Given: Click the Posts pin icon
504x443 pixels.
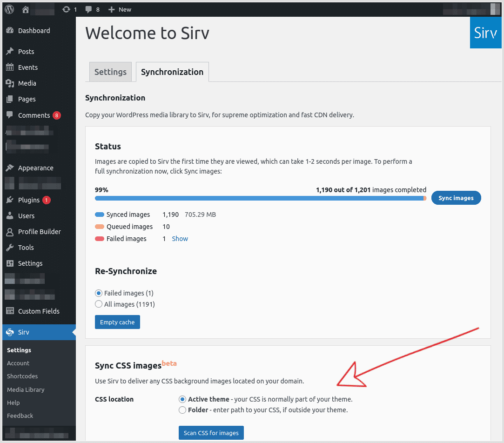Looking at the screenshot, I should (x=10, y=52).
